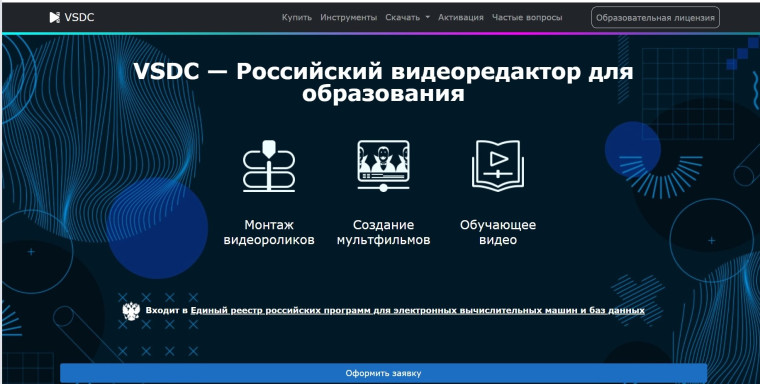Screen dimensions: 760x384
Task: Click the VSDC logo icon
Action: pyautogui.click(x=54, y=17)
